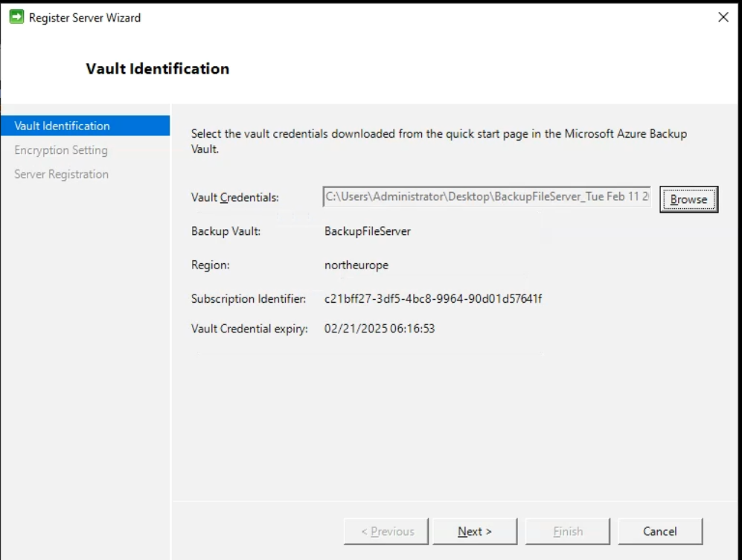
Task: Click the Register Server Wizard title icon
Action: pyautogui.click(x=16, y=18)
